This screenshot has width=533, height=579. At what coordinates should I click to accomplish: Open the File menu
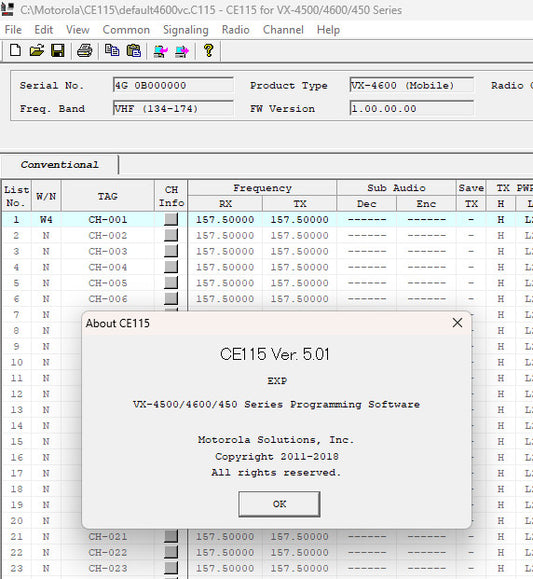[13, 30]
